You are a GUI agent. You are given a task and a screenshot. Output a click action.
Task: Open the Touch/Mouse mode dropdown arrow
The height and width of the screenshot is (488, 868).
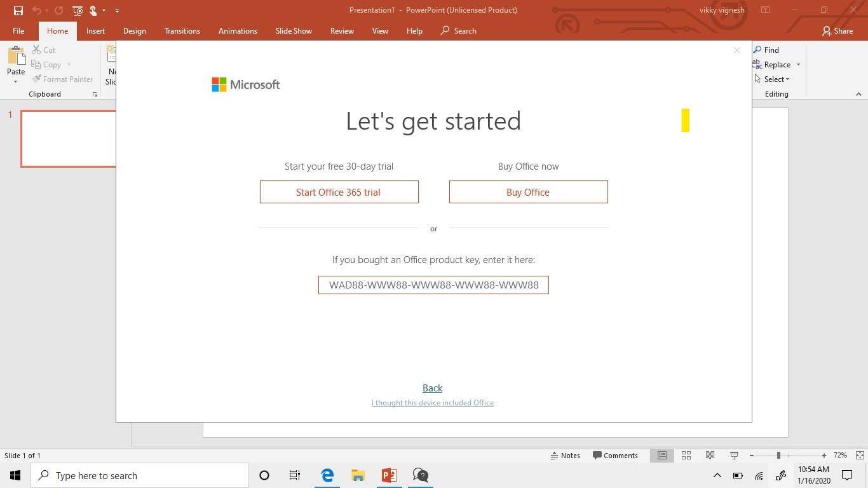click(x=104, y=11)
